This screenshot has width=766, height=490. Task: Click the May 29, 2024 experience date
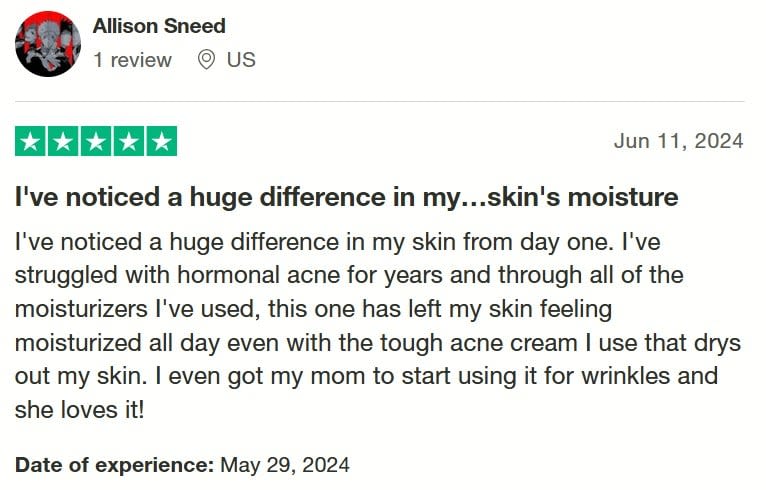(285, 465)
